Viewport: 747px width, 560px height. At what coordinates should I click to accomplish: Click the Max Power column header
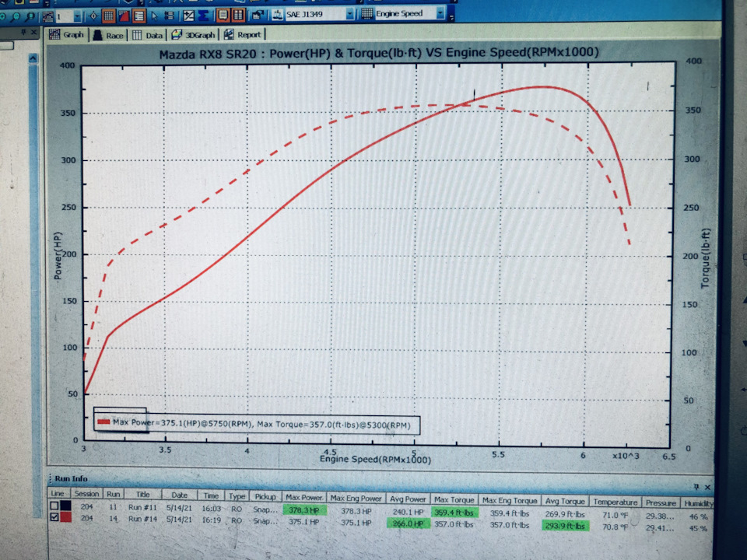point(303,497)
